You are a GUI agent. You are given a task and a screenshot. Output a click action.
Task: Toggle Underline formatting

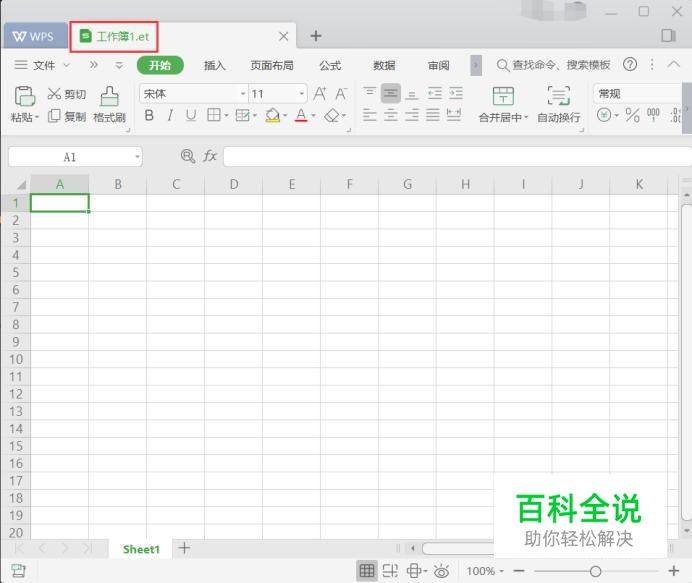(191, 116)
